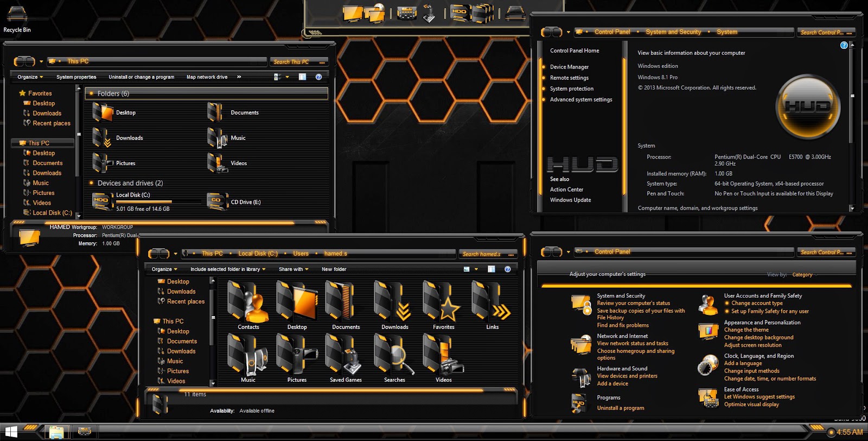Open the network computers icon in top dock

point(375,13)
